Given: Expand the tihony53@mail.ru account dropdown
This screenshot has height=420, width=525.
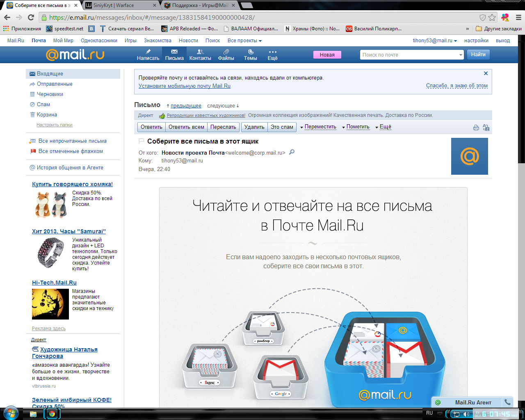Looking at the screenshot, I should [435, 41].
